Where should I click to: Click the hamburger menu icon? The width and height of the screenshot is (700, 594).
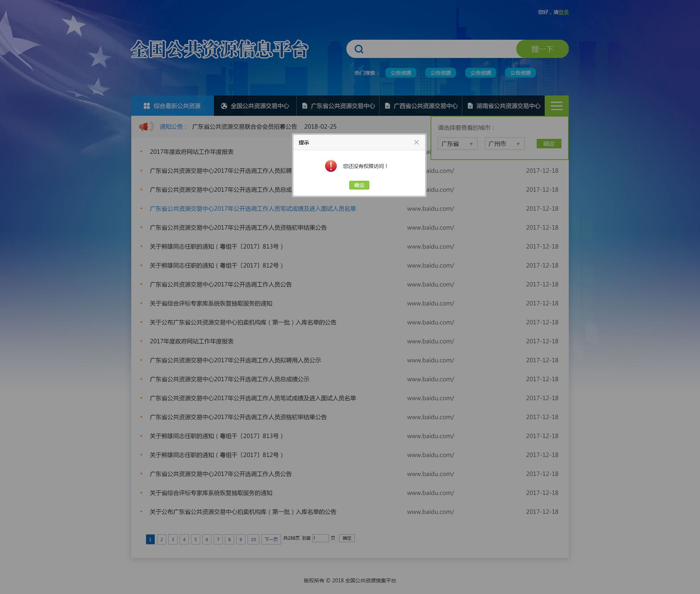(556, 106)
